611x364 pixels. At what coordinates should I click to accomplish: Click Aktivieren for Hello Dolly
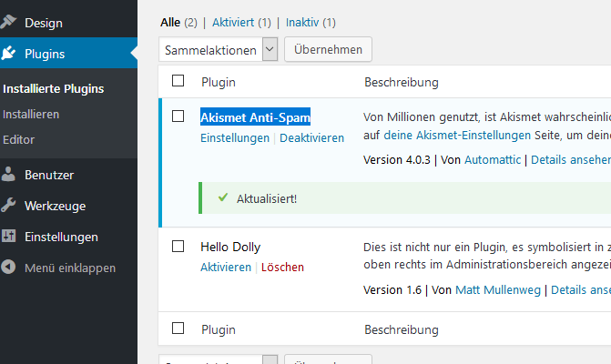pyautogui.click(x=226, y=267)
